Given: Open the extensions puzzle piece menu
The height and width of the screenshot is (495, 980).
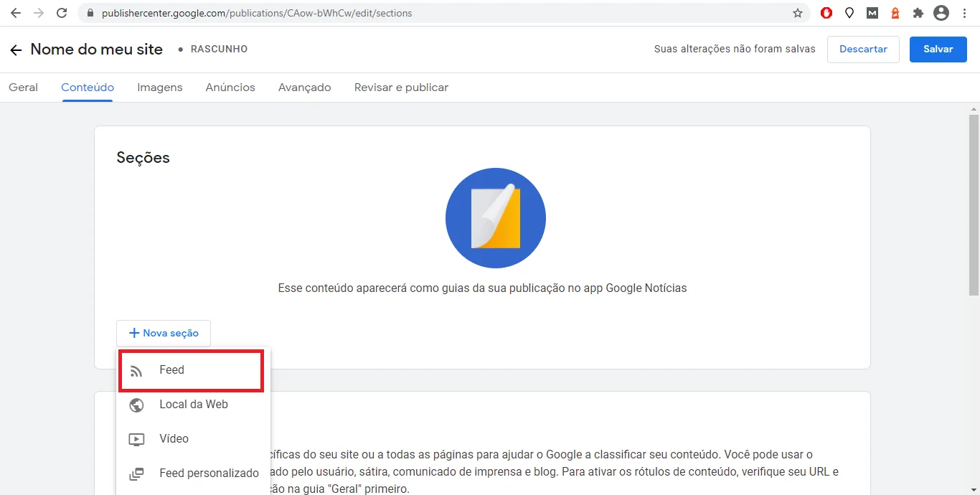Looking at the screenshot, I should tap(918, 13).
